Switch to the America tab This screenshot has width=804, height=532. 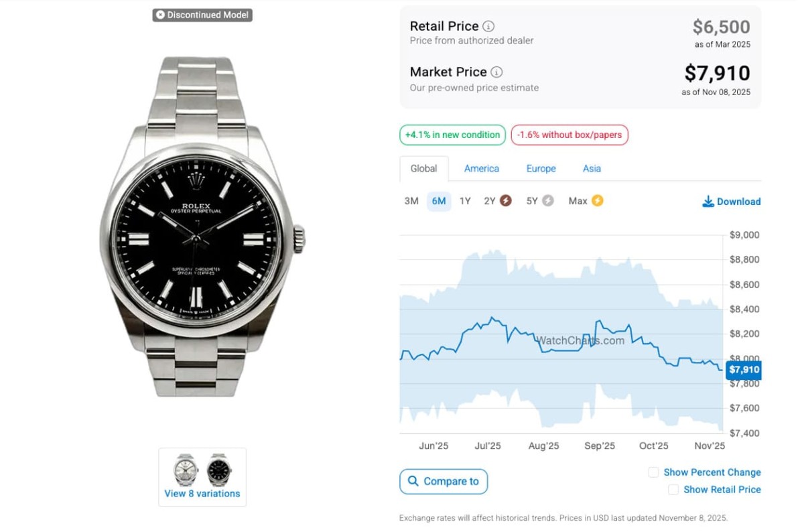click(x=482, y=169)
